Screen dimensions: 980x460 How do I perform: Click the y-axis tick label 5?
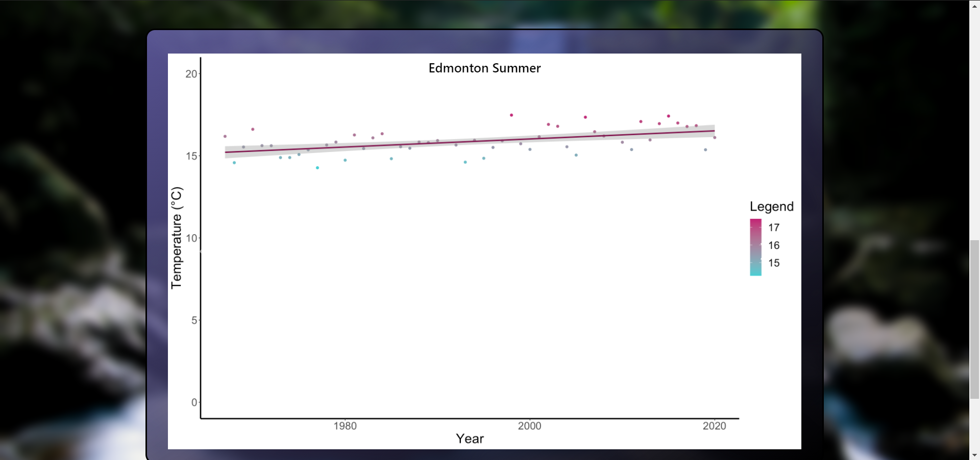194,320
